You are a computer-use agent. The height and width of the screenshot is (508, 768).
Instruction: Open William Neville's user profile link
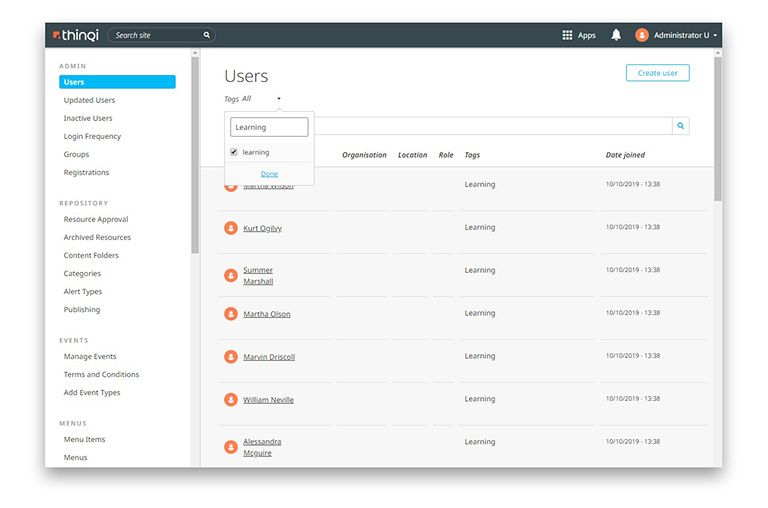coord(268,400)
